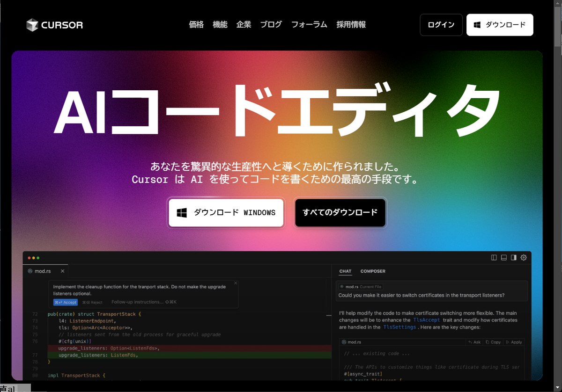Click the ログイン button
The width and height of the screenshot is (562, 392).
[x=441, y=25]
